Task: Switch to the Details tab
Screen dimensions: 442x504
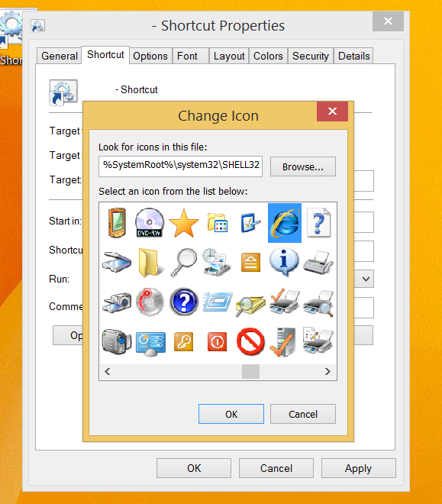Action: (354, 56)
